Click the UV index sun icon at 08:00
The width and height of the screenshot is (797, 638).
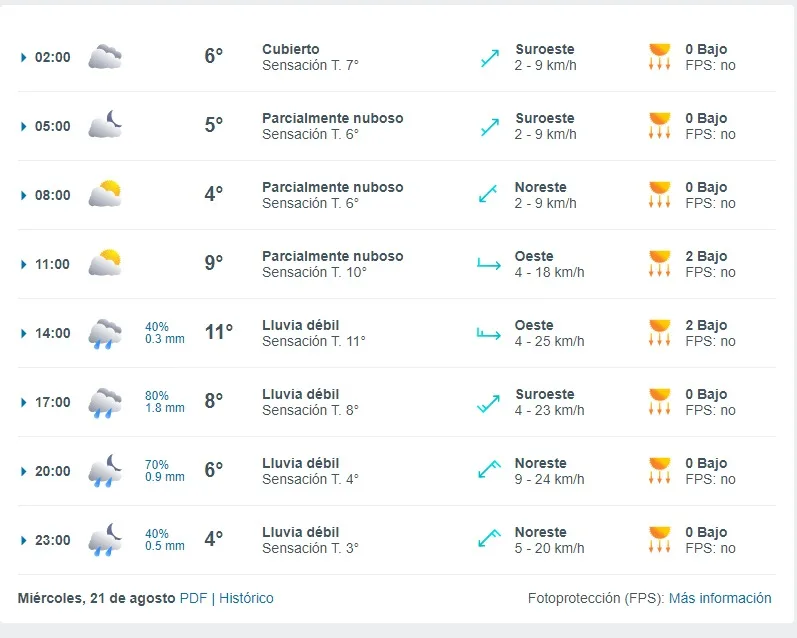660,195
